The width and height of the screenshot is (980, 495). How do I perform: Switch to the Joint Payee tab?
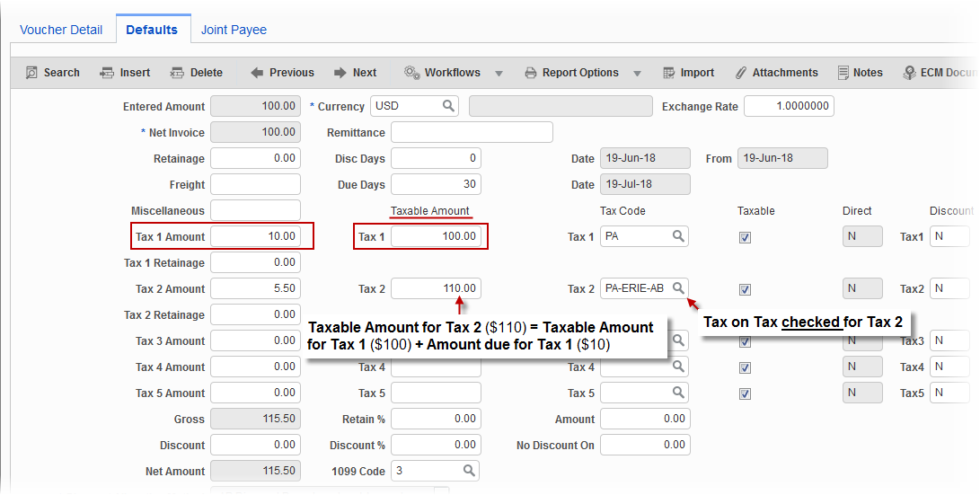click(x=234, y=30)
